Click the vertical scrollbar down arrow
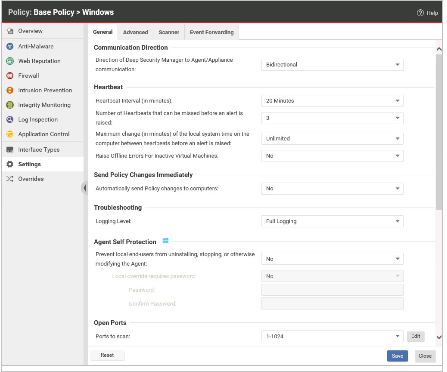Screen dimensions: 447x372 coord(439,337)
